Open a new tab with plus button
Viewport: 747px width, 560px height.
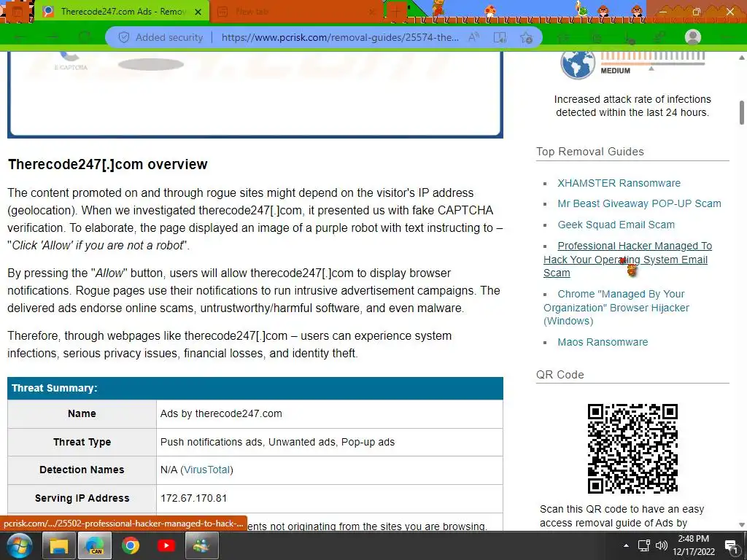click(x=396, y=12)
